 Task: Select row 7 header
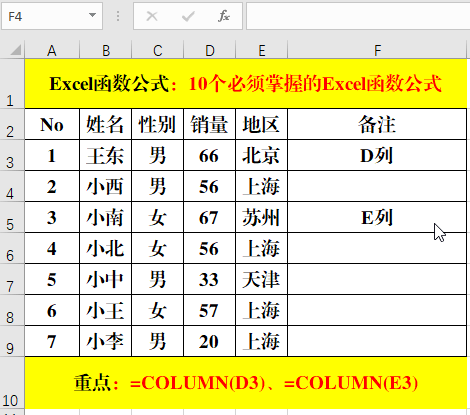pyautogui.click(x=12, y=279)
